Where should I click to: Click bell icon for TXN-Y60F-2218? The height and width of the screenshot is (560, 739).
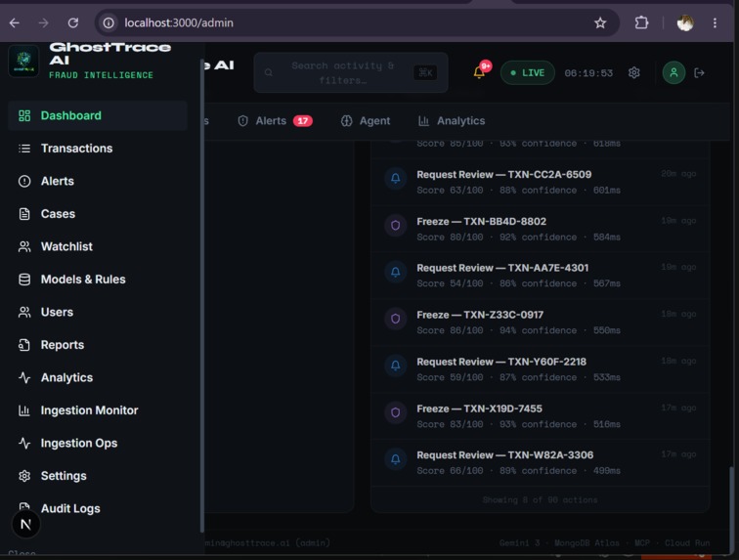tap(396, 366)
